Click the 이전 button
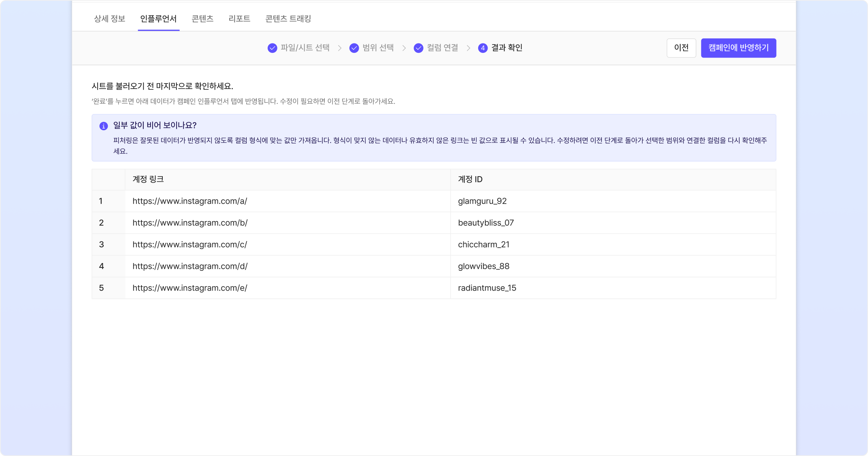 click(681, 48)
